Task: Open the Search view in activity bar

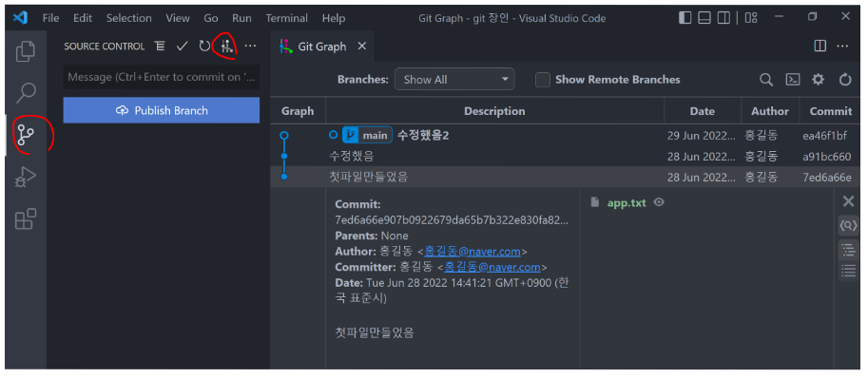Action: [x=26, y=92]
